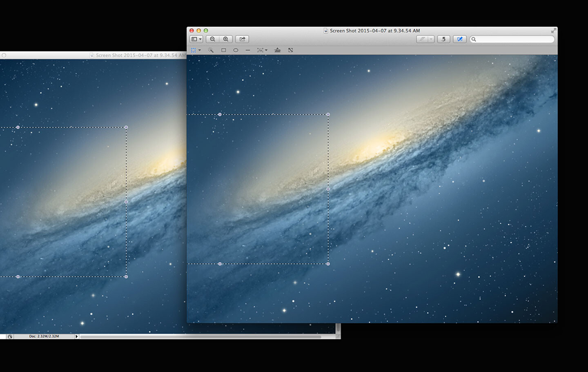Choose the Instant Alpha magic wand tool
Screen dimensions: 588x372
211,50
